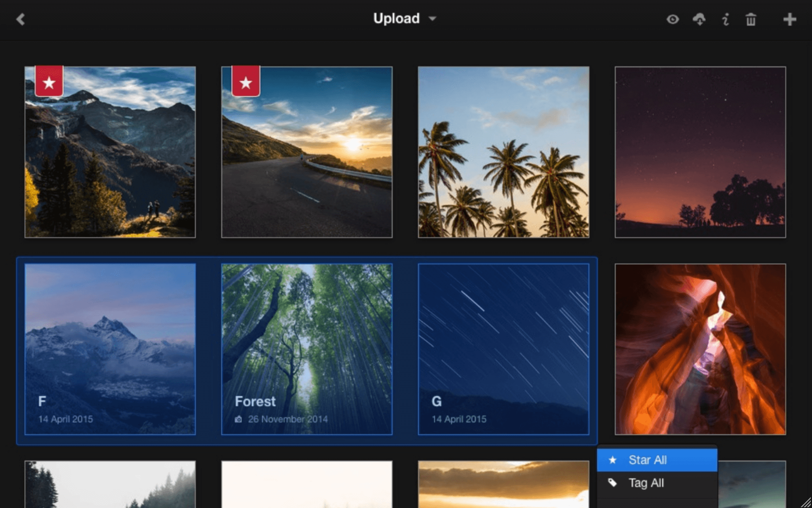Screen dimensions: 812x508
Task: Open the orange canyon photo thumbnail
Action: pos(700,349)
